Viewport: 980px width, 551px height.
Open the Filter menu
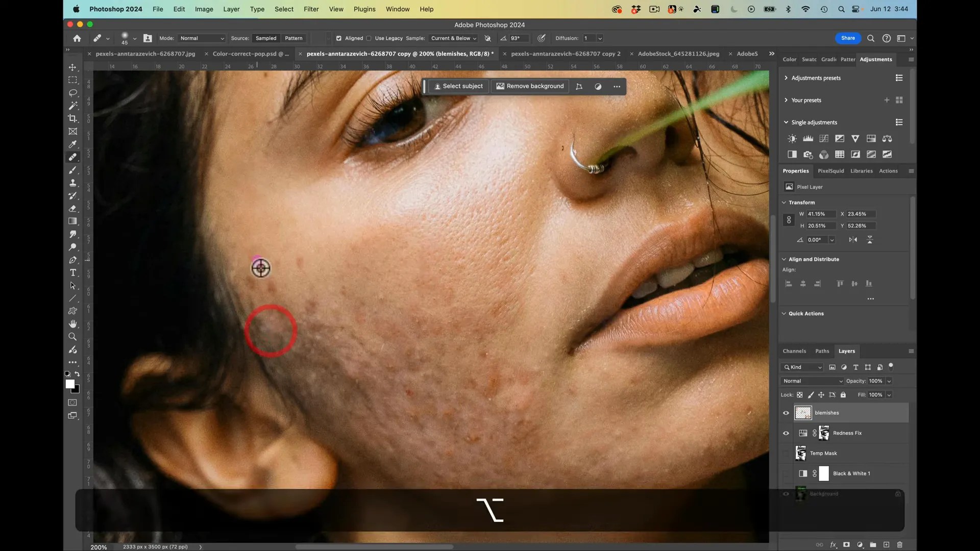(311, 9)
